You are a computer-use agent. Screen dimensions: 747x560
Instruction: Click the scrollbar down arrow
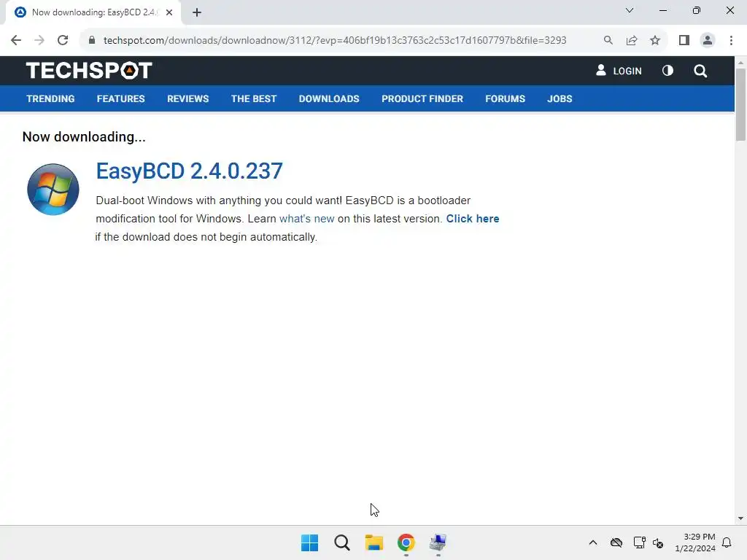click(x=740, y=518)
